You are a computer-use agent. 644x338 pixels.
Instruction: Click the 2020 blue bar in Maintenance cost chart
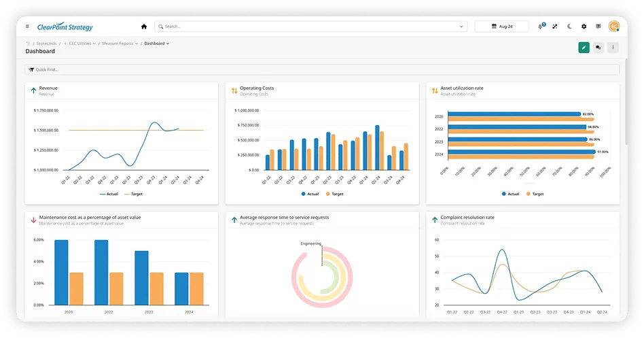pyautogui.click(x=61, y=272)
